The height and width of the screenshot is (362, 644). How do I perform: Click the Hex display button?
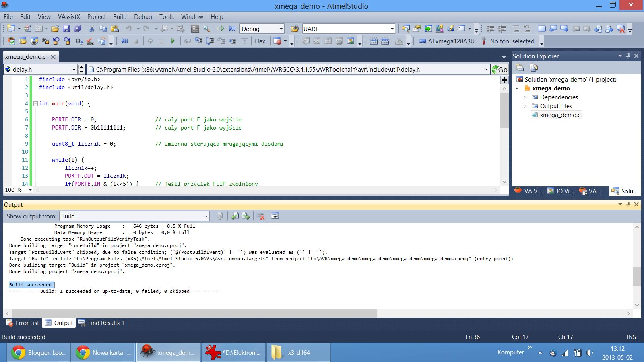point(260,41)
